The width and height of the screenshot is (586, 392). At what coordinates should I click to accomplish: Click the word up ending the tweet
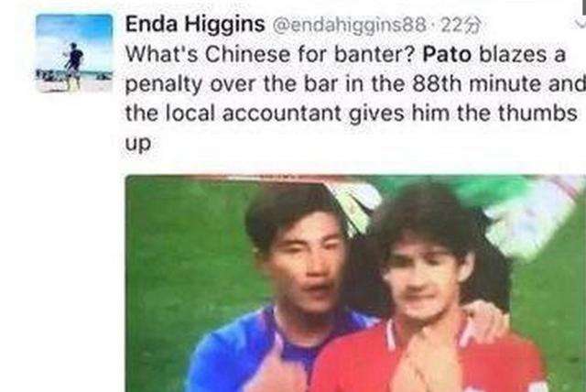(138, 144)
